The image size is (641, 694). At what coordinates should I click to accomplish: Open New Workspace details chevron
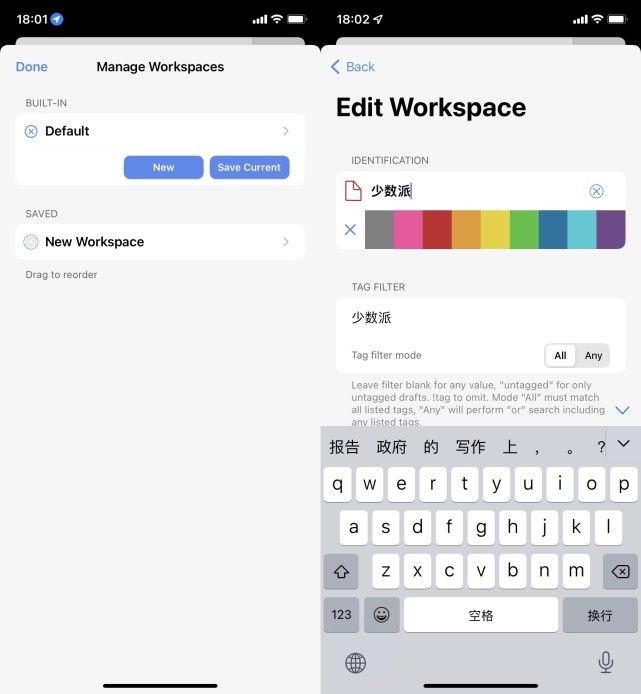[x=286, y=242]
